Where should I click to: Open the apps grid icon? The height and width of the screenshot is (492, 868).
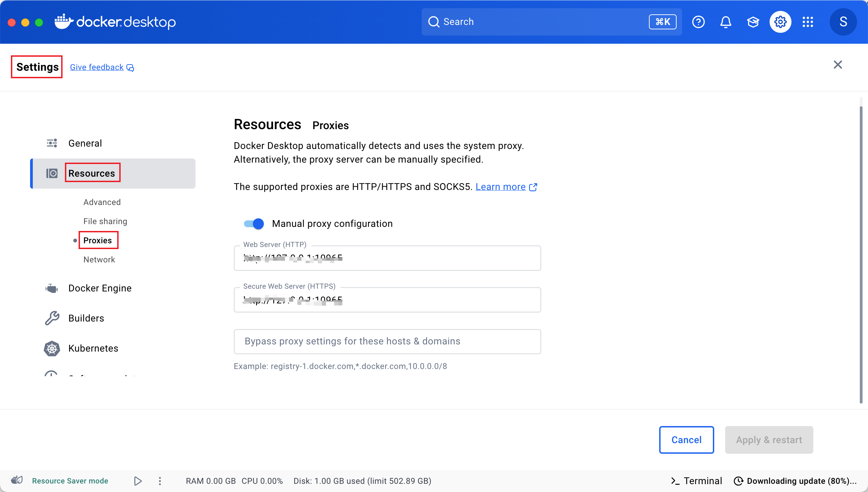coord(808,22)
